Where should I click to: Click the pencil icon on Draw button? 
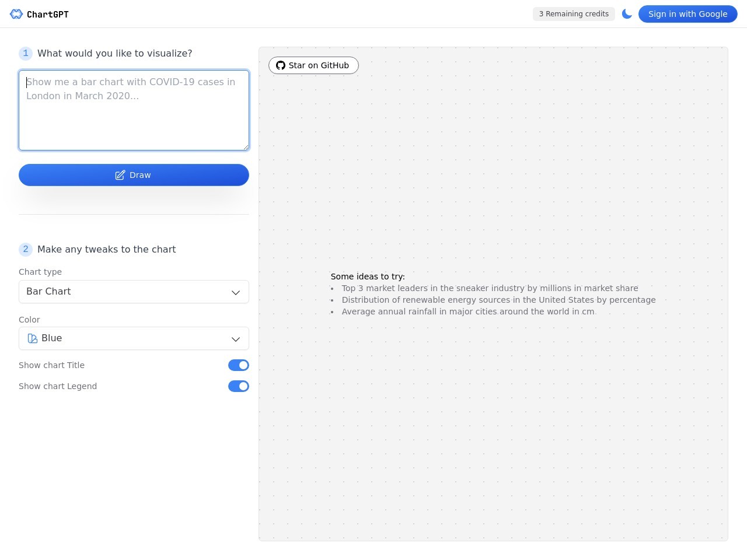pyautogui.click(x=120, y=175)
